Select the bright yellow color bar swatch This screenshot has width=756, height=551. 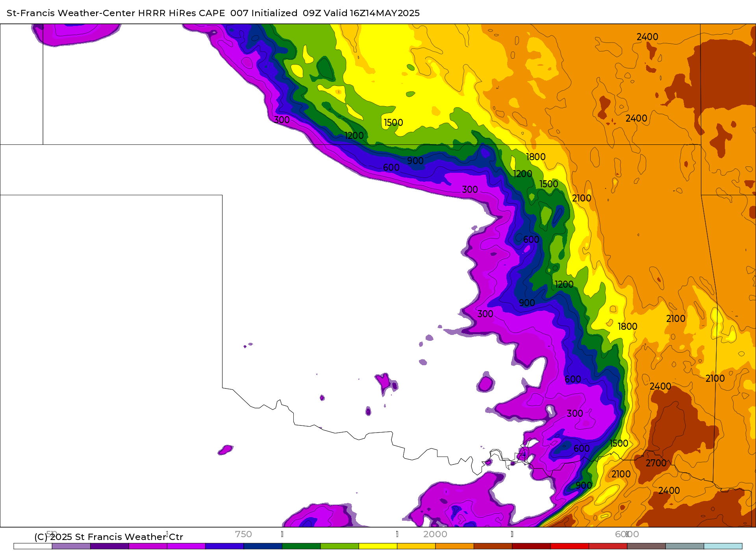378,546
